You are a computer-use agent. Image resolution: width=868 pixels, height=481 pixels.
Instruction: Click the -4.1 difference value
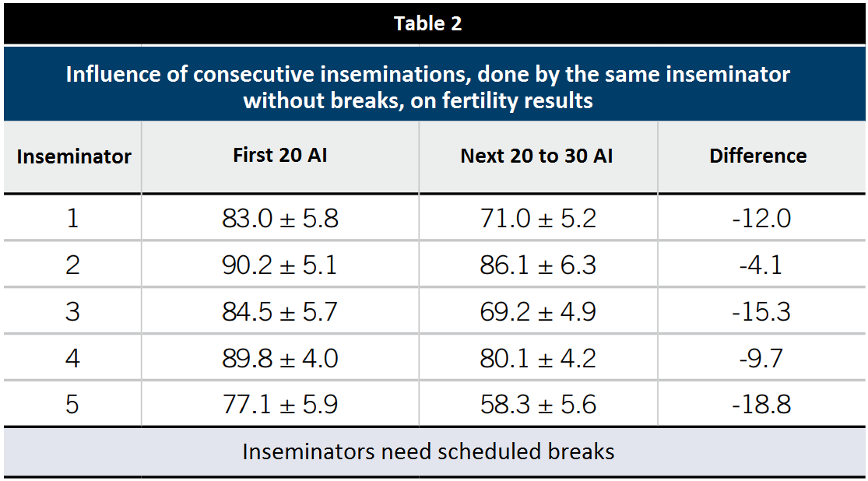coord(761,265)
